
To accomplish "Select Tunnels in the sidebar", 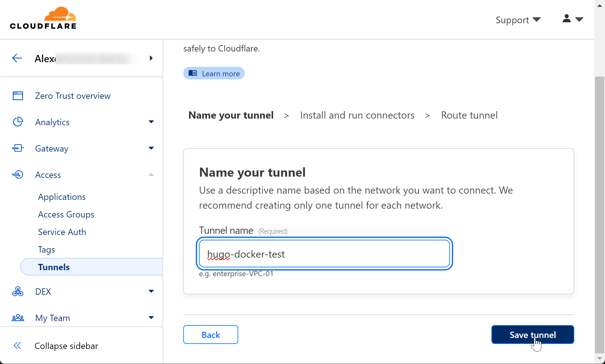I will (91, 267).
